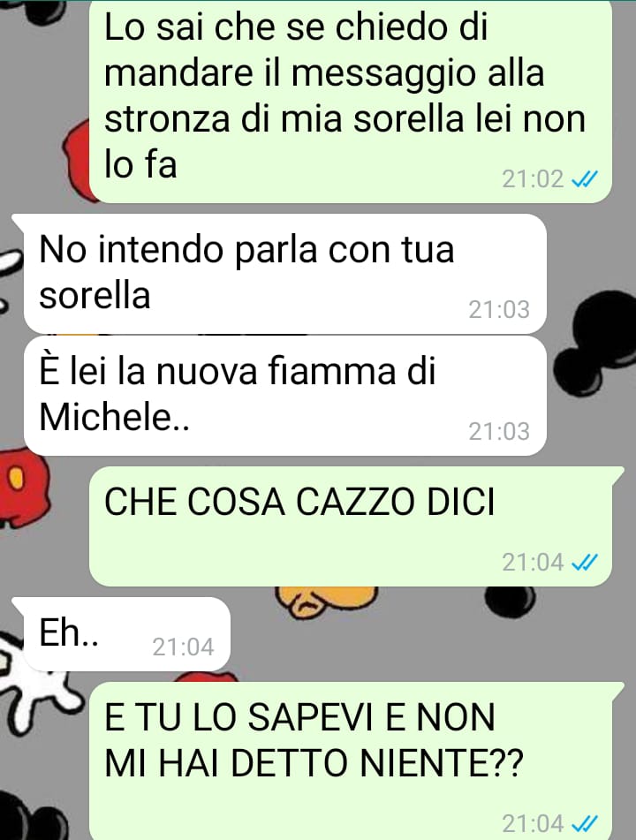Click the 21:03 timestamp under 'sorella'
This screenshot has height=840, width=636.
coord(499,310)
